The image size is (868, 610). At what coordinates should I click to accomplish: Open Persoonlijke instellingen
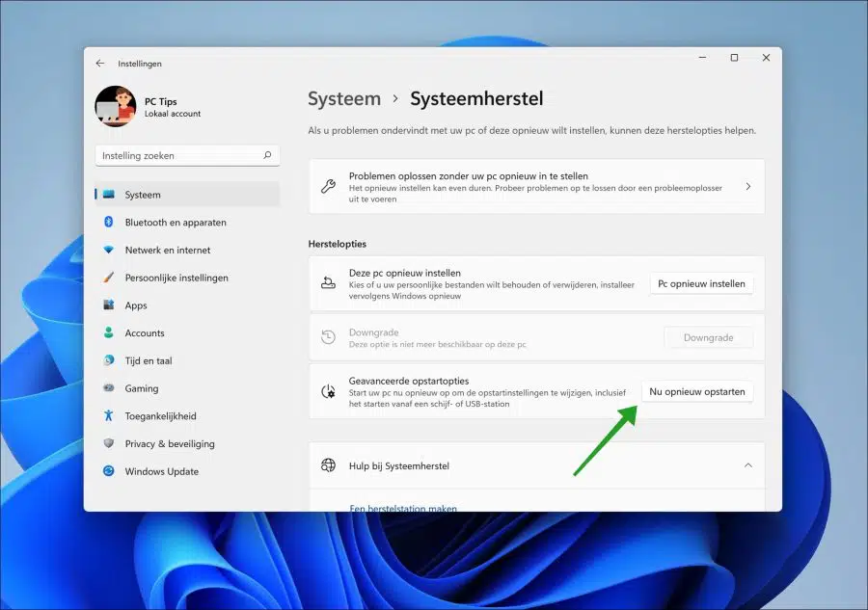(187, 278)
